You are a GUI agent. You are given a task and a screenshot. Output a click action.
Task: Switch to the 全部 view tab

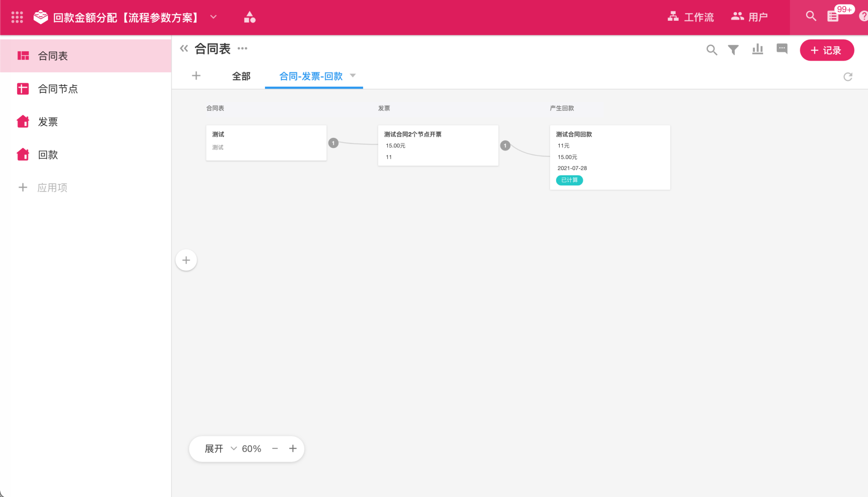(241, 76)
